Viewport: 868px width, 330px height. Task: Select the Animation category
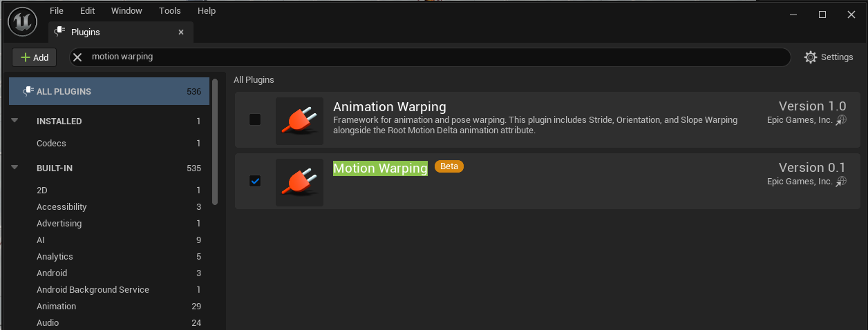[109, 306]
